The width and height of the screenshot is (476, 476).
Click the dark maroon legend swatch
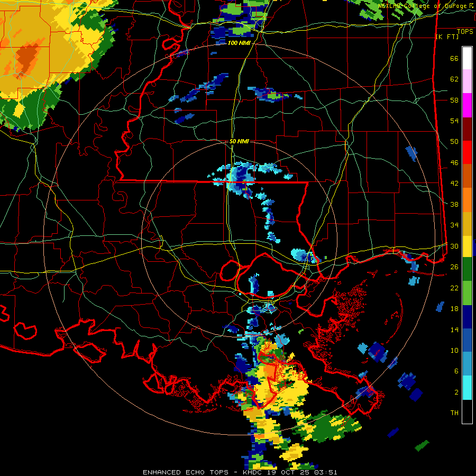467,129
